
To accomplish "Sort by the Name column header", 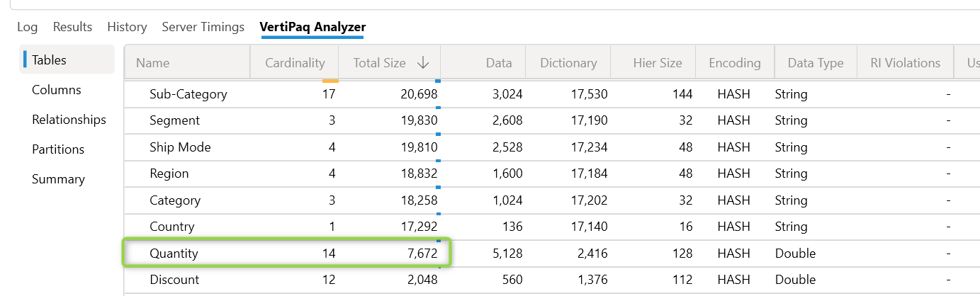I will coord(152,63).
